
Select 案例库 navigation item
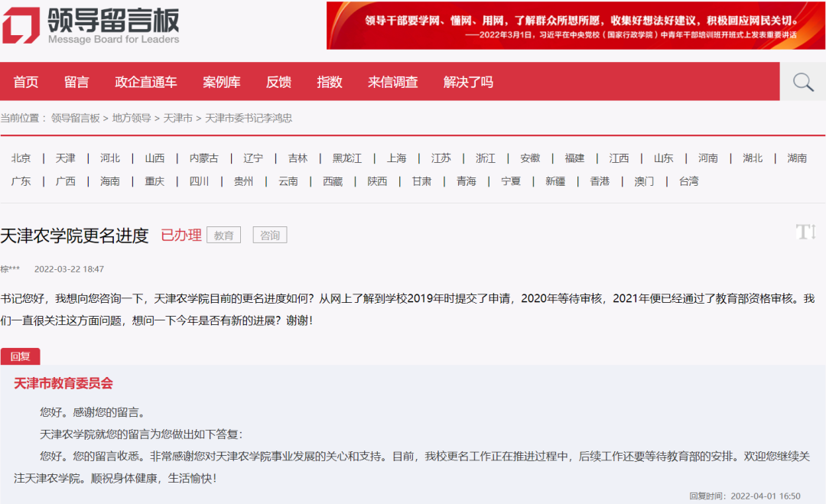tap(222, 82)
